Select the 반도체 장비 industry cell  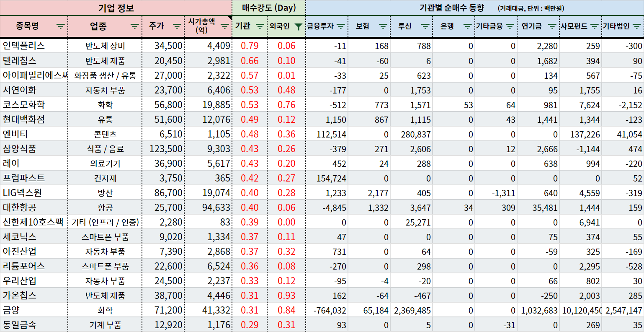coord(105,46)
